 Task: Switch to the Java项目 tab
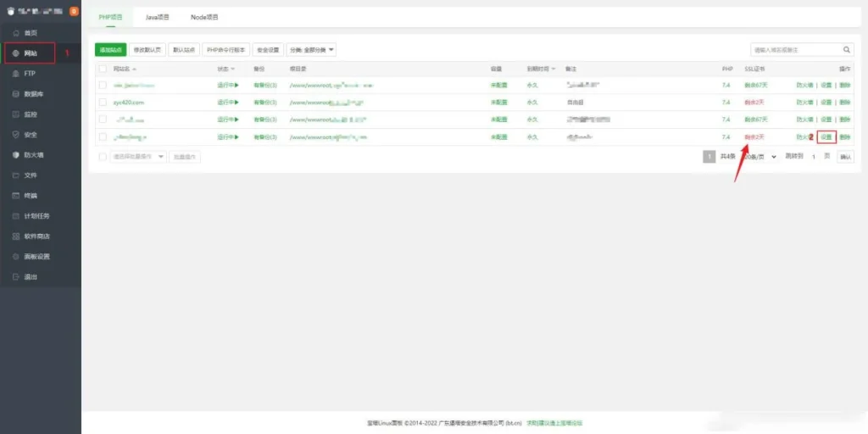pyautogui.click(x=159, y=17)
